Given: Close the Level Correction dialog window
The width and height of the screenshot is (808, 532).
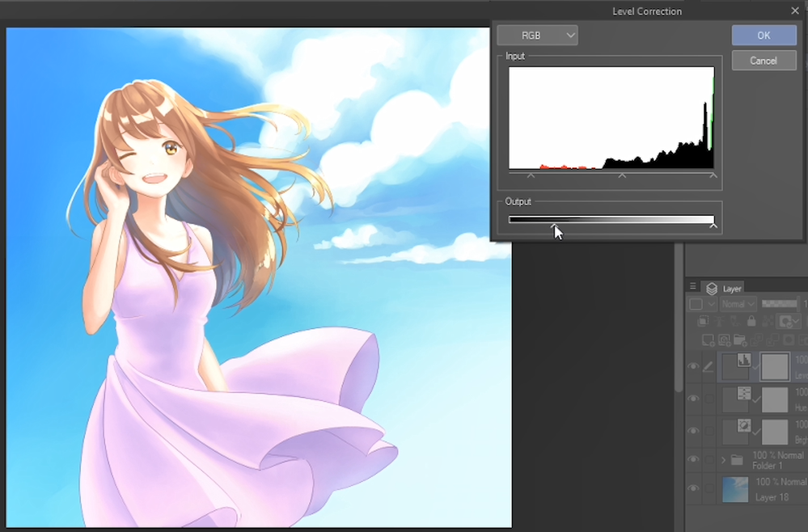Looking at the screenshot, I should 795,11.
